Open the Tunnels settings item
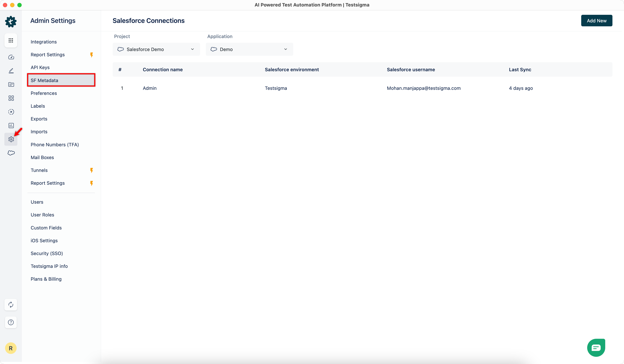 click(39, 170)
